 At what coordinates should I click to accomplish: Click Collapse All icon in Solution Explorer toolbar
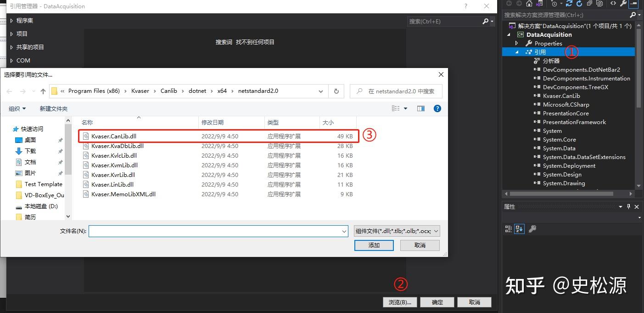[x=591, y=4]
